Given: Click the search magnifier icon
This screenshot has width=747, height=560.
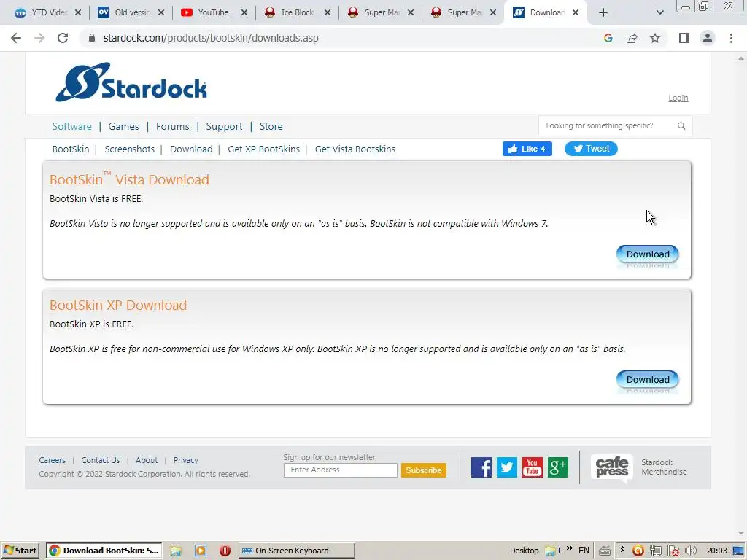Looking at the screenshot, I should (x=681, y=125).
